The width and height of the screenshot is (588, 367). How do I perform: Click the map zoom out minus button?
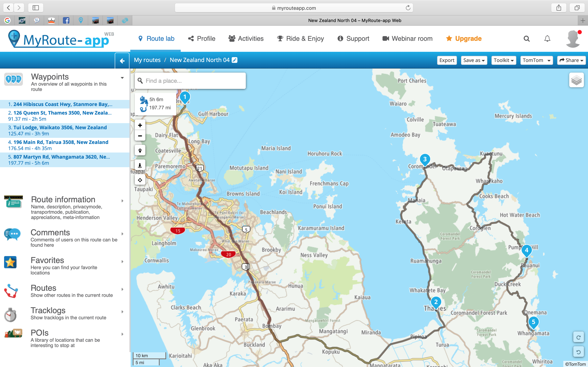(x=140, y=136)
